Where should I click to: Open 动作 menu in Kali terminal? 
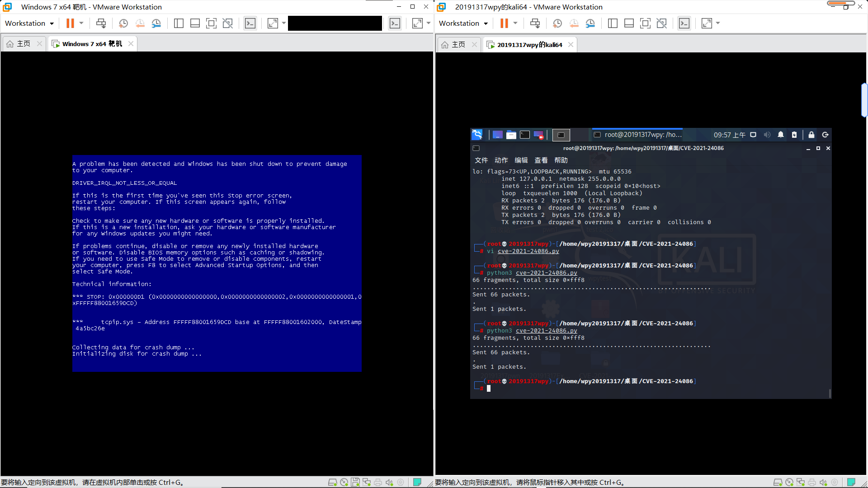coord(501,160)
